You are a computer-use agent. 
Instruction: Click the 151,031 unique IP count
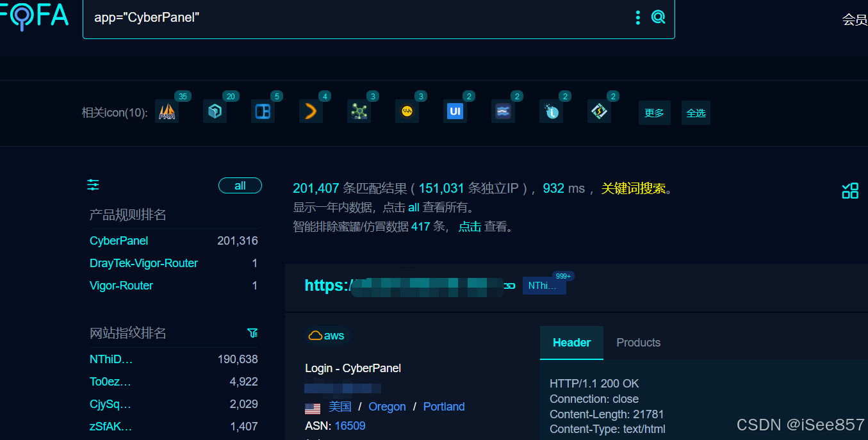441,188
